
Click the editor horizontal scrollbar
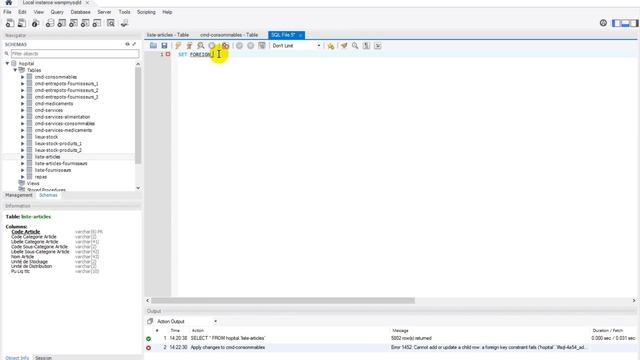283,301
